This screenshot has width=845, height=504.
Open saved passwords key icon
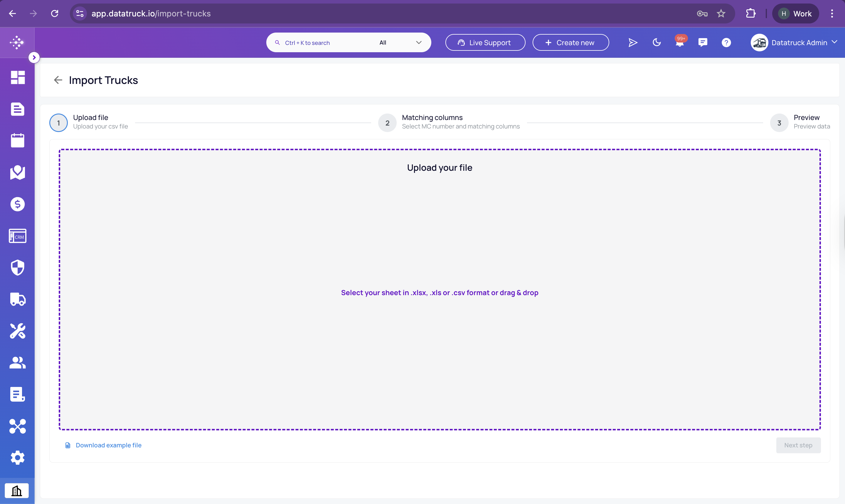702,13
